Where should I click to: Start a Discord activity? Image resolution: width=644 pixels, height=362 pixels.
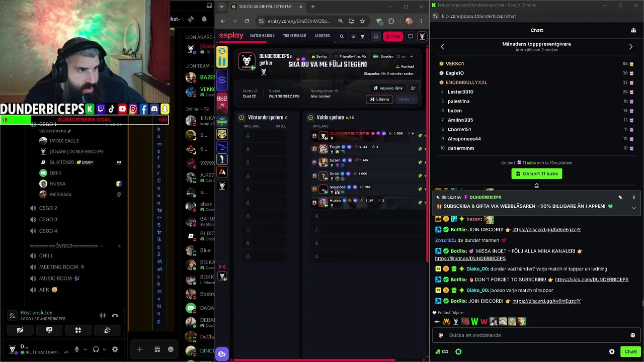coord(78,330)
